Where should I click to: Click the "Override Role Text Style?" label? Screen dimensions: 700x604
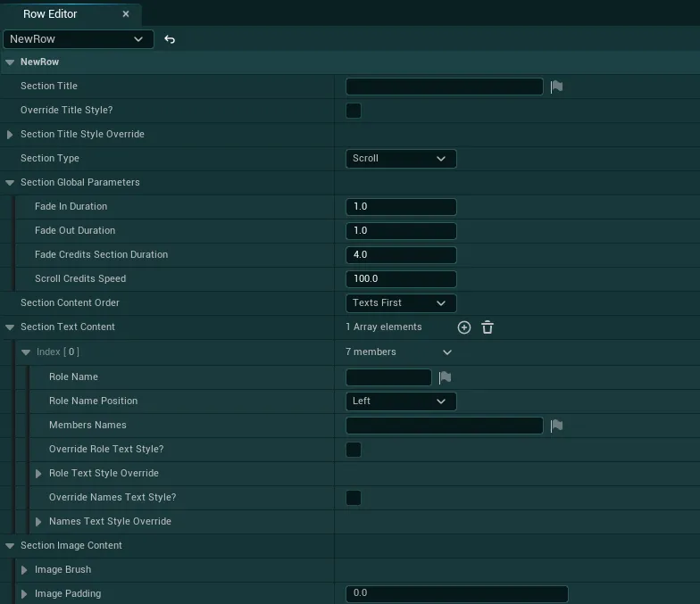106,450
